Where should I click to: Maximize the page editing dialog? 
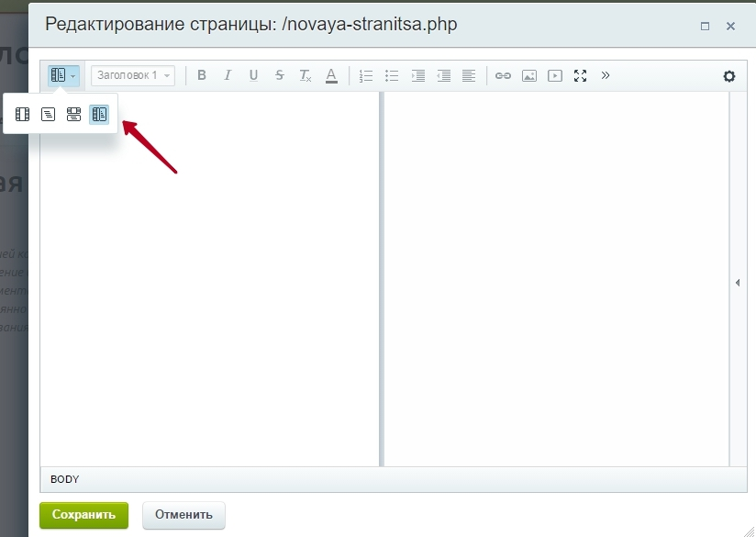[x=705, y=26]
